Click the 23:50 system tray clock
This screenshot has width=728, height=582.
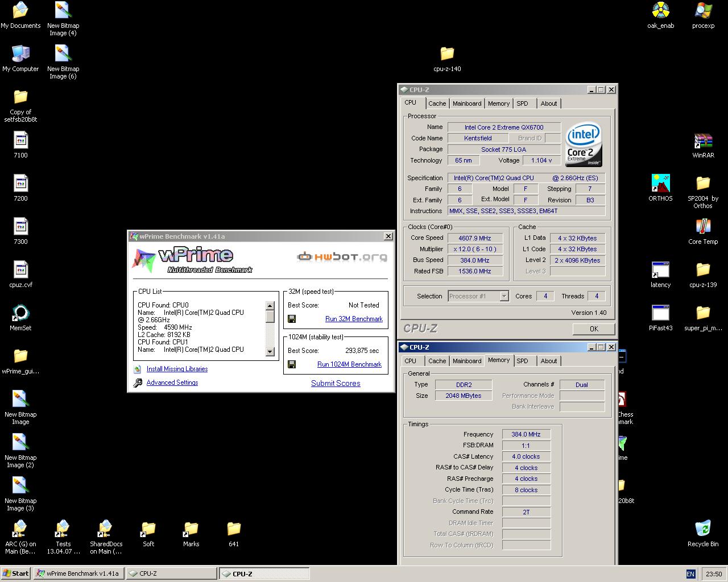point(713,574)
